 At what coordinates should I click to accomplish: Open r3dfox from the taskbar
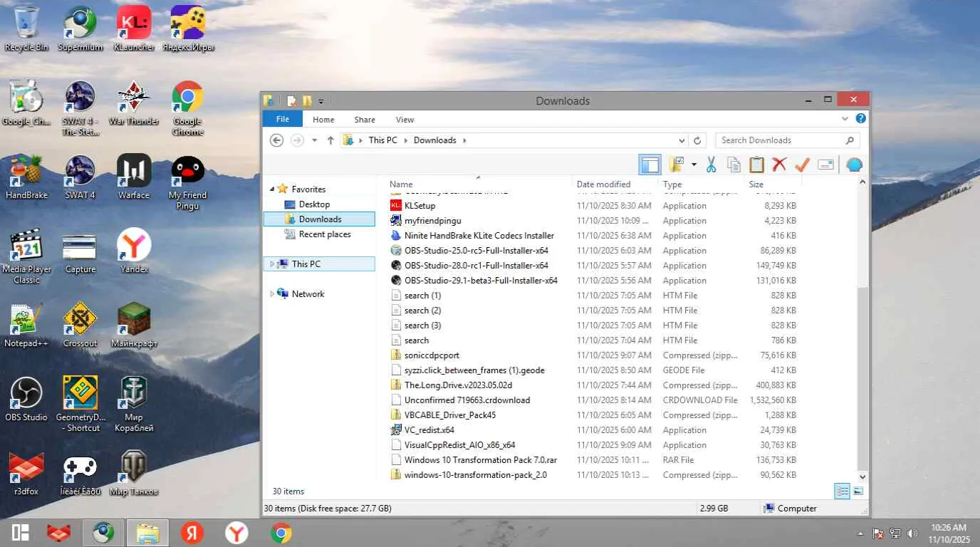pyautogui.click(x=59, y=533)
